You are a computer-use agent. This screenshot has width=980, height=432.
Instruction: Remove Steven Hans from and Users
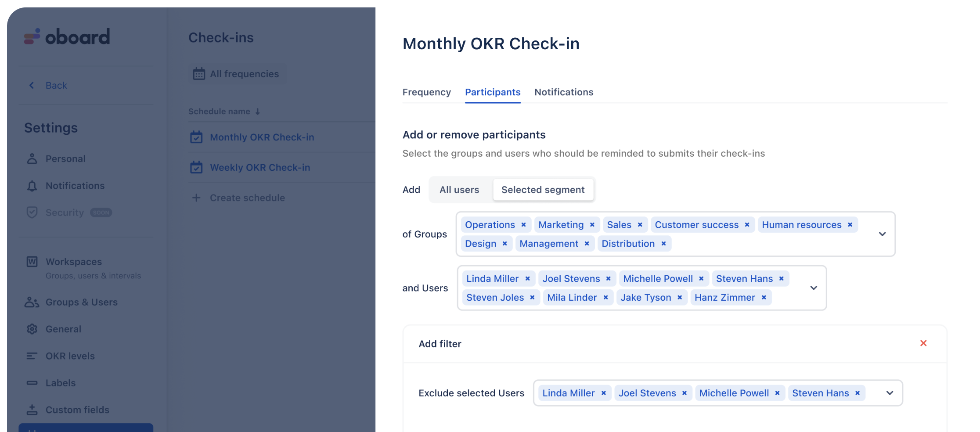click(781, 279)
